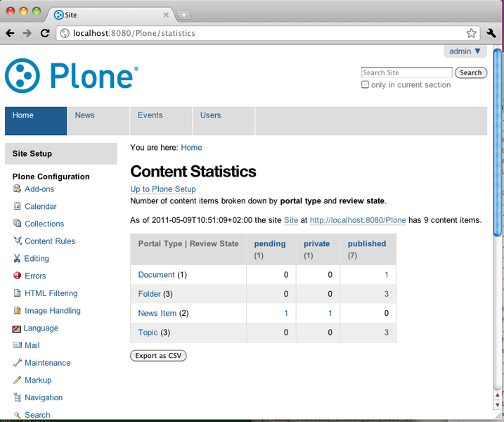Click the Add-ons icon in sidebar
This screenshot has height=422, width=504.
coord(18,188)
